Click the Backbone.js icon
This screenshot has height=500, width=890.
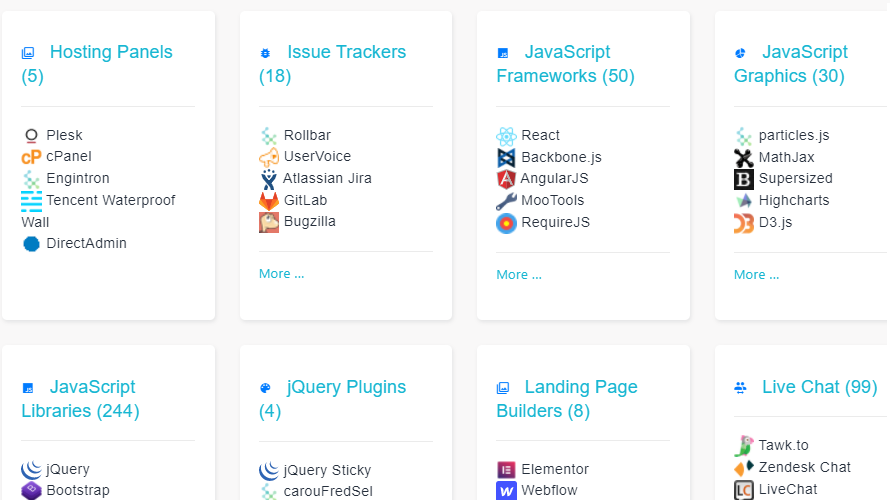point(506,158)
